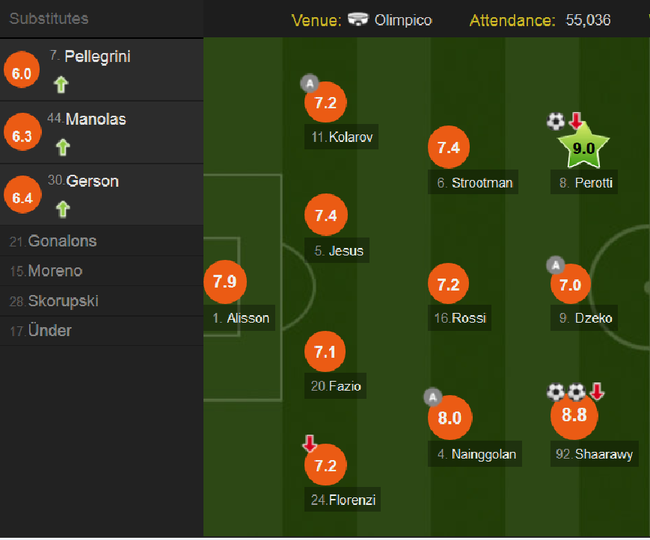This screenshot has height=540, width=650.
Task: Click the stadium icon beside Olimpico
Action: (358, 19)
